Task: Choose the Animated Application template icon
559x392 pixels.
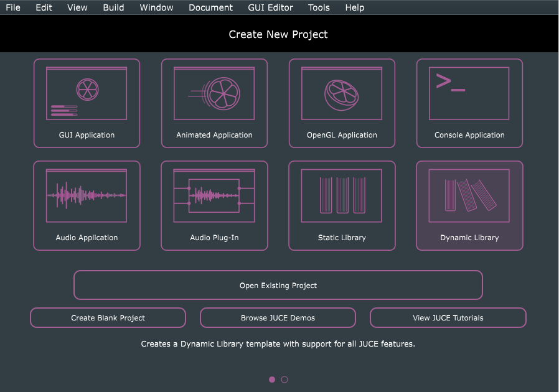Action: click(x=214, y=93)
